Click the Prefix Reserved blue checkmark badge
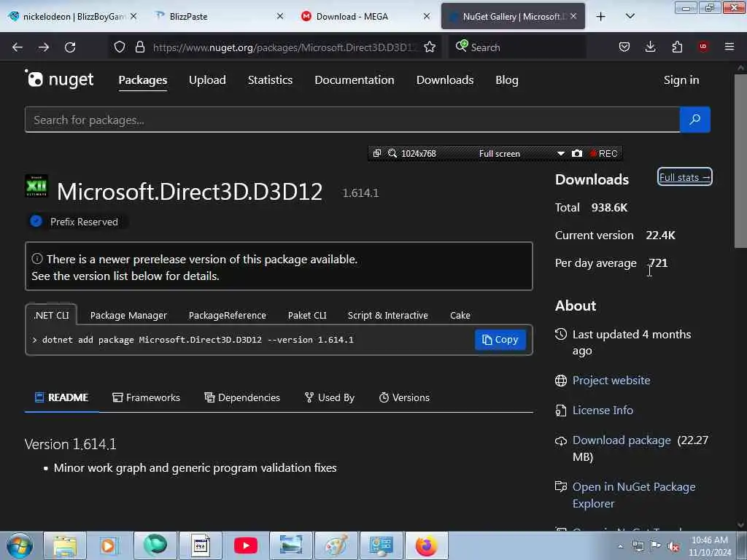Image resolution: width=747 pixels, height=560 pixels. [36, 222]
